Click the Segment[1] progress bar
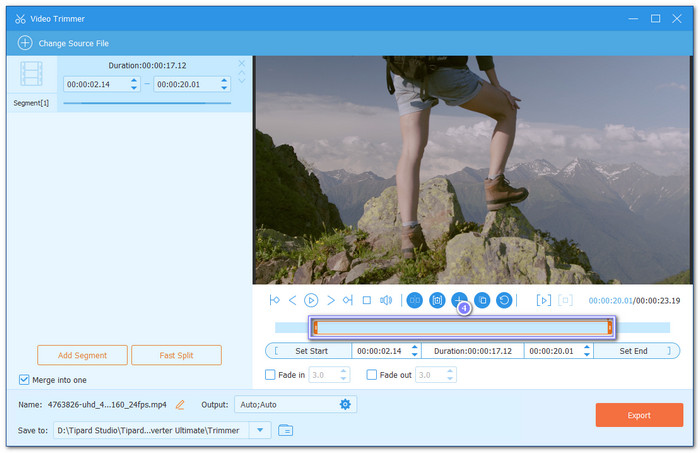 pos(147,103)
